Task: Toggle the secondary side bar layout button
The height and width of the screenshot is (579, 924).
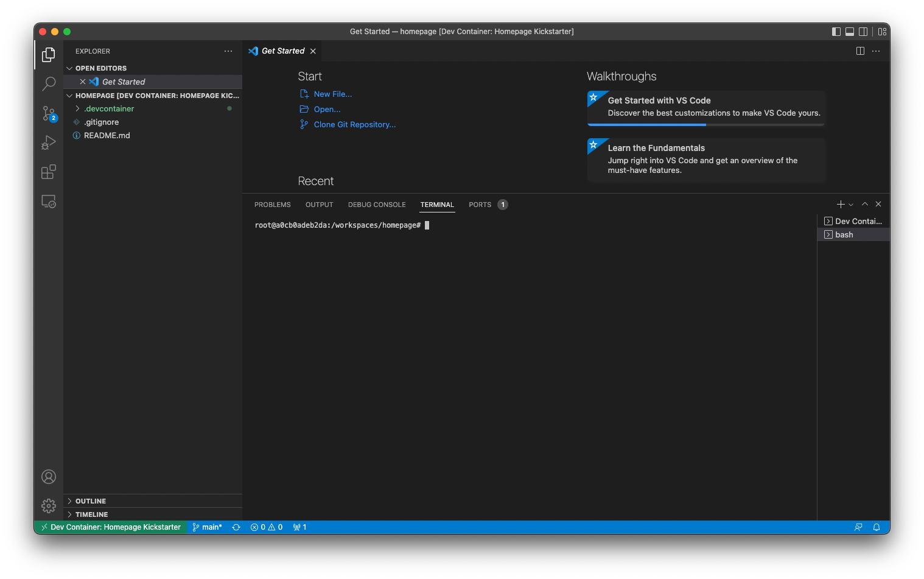Action: 863,32
